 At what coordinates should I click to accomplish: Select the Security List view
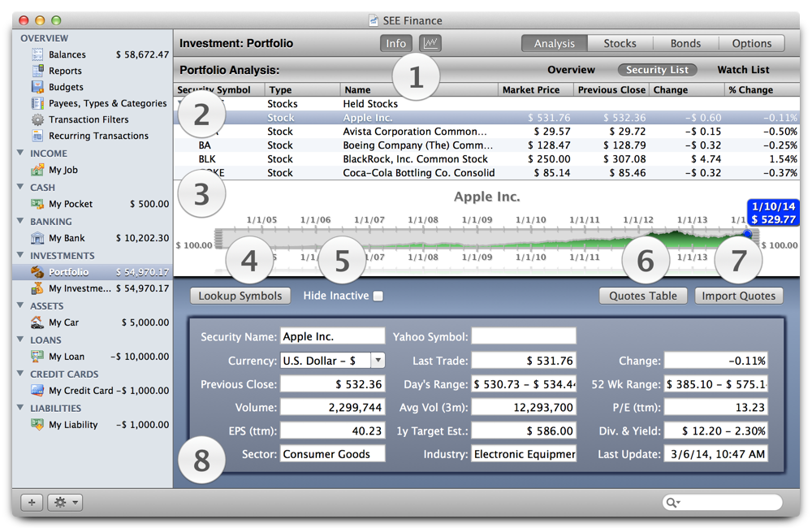[x=657, y=69]
